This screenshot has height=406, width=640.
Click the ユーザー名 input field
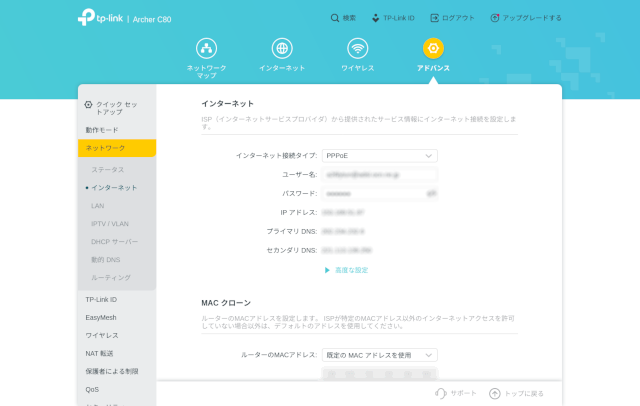[380, 175]
